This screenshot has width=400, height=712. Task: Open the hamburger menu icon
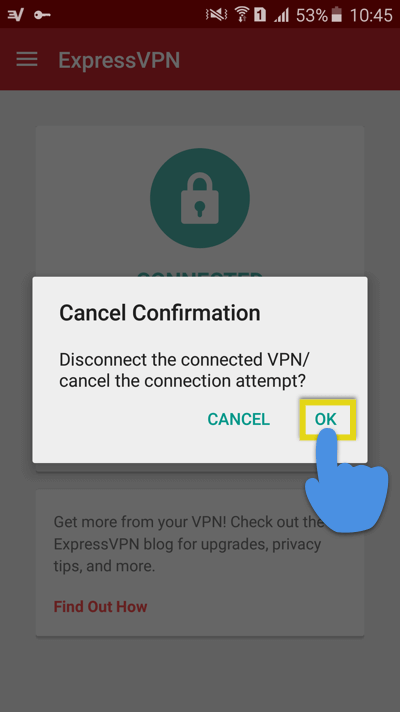click(x=27, y=60)
